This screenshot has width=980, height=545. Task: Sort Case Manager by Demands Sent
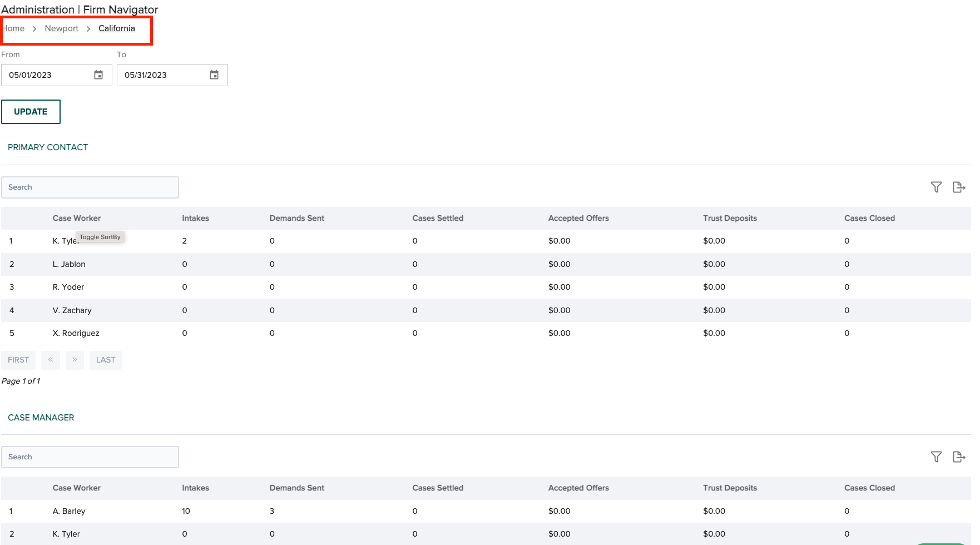point(297,488)
